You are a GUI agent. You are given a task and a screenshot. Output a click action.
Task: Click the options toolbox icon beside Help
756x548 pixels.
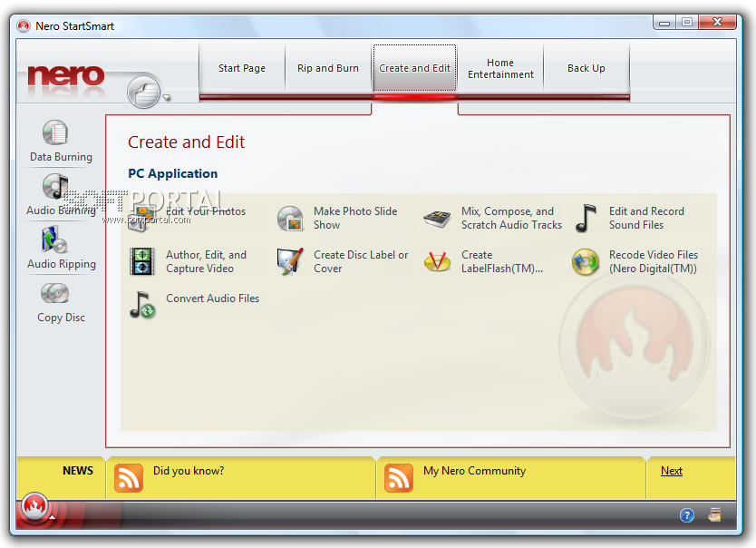pyautogui.click(x=714, y=514)
